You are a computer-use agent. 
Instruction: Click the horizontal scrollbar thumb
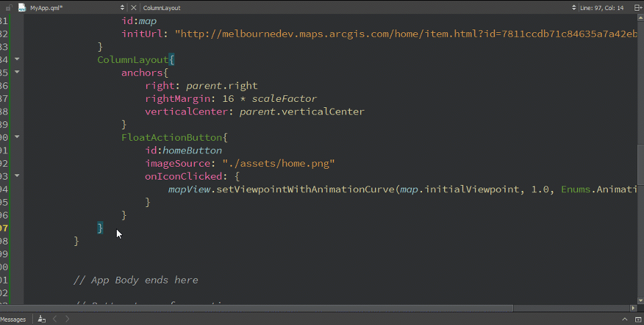[257, 308]
